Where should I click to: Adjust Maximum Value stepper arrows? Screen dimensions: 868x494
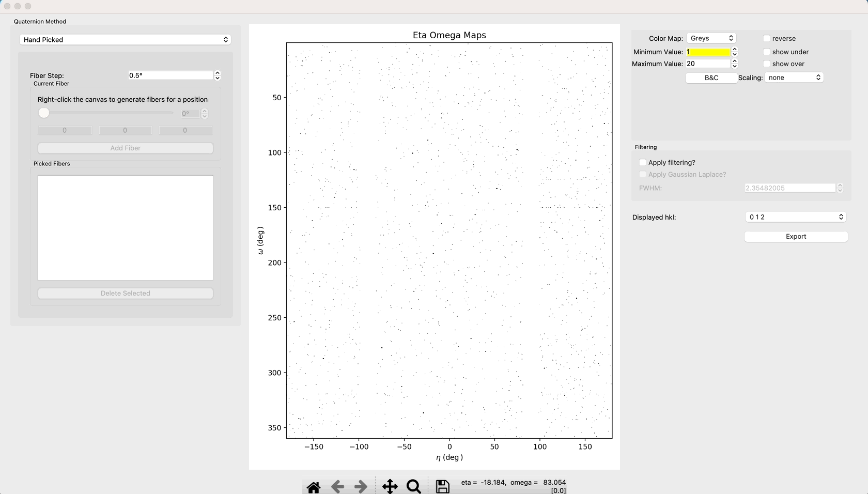735,64
